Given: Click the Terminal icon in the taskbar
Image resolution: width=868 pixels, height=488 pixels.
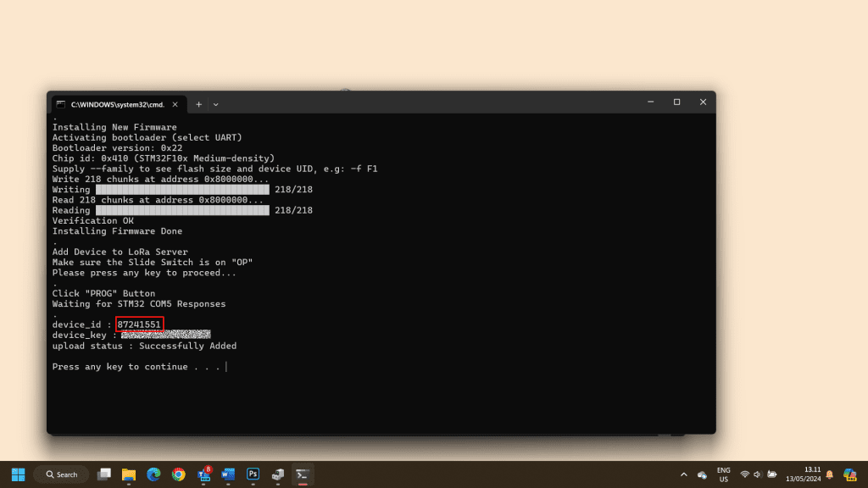Looking at the screenshot, I should point(302,474).
